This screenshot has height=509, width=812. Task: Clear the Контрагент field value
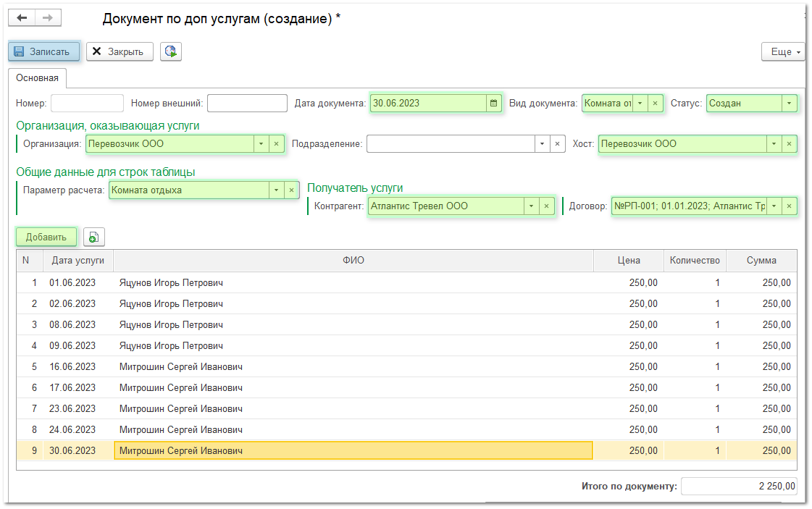pos(547,206)
